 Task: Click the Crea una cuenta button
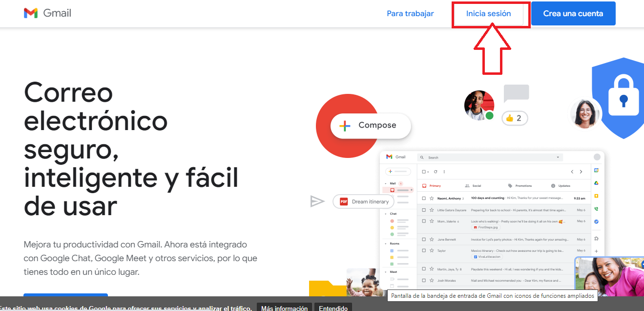tap(573, 13)
